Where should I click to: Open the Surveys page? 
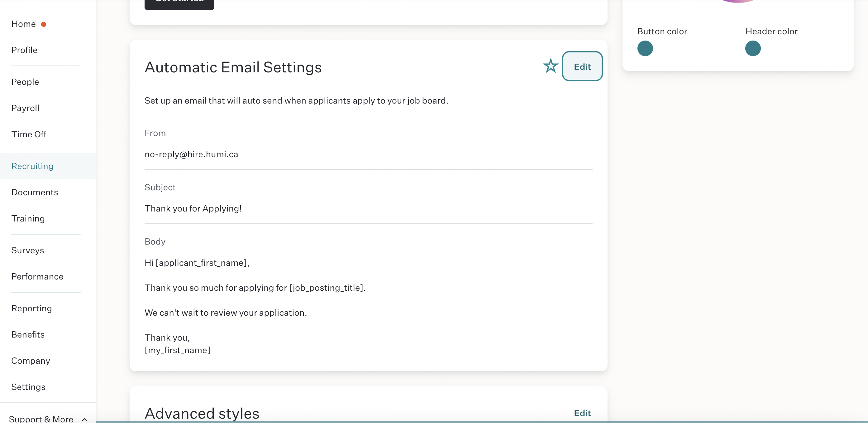coord(28,250)
